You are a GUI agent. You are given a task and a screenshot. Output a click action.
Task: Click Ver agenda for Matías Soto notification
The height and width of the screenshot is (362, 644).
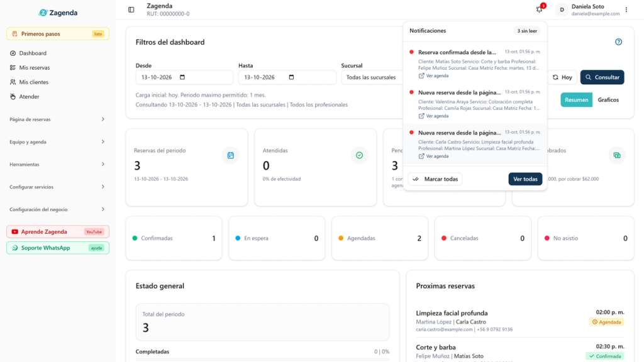tap(434, 76)
